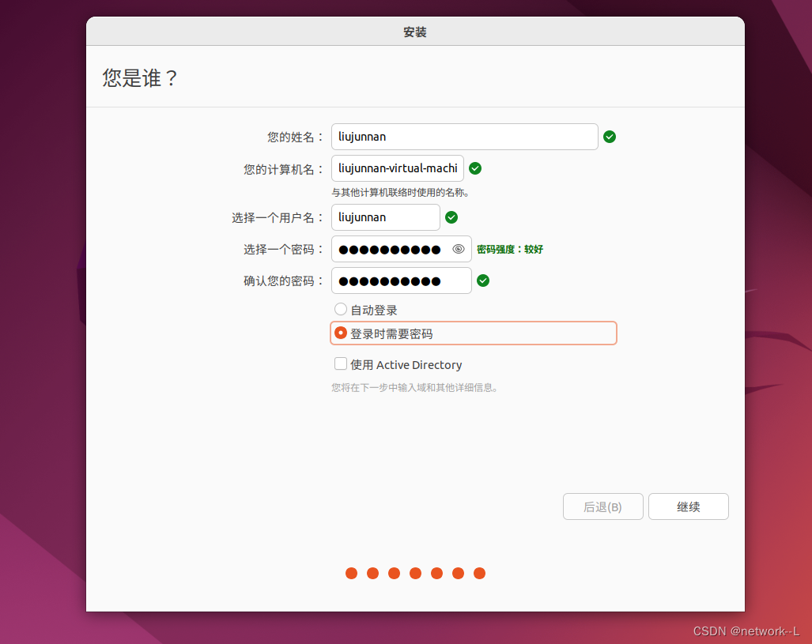Viewport: 812px width, 644px height.
Task: Click the middle orange progress dot
Action: [x=415, y=573]
